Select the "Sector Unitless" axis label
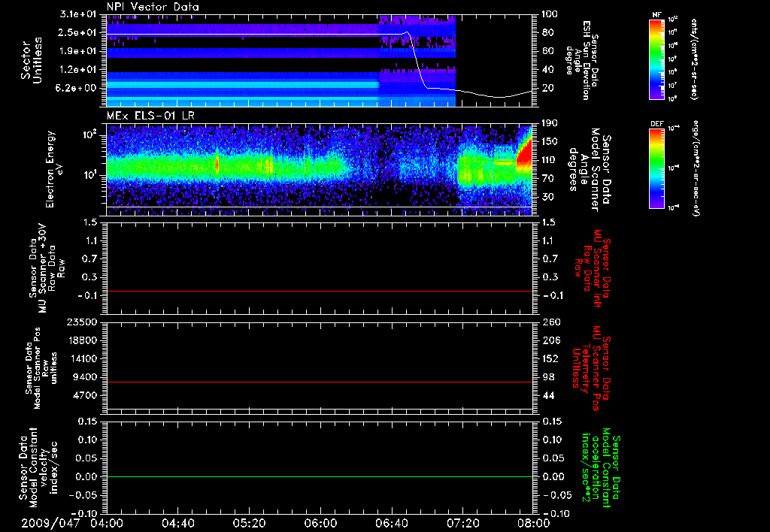This screenshot has height=532, width=770. point(32,60)
